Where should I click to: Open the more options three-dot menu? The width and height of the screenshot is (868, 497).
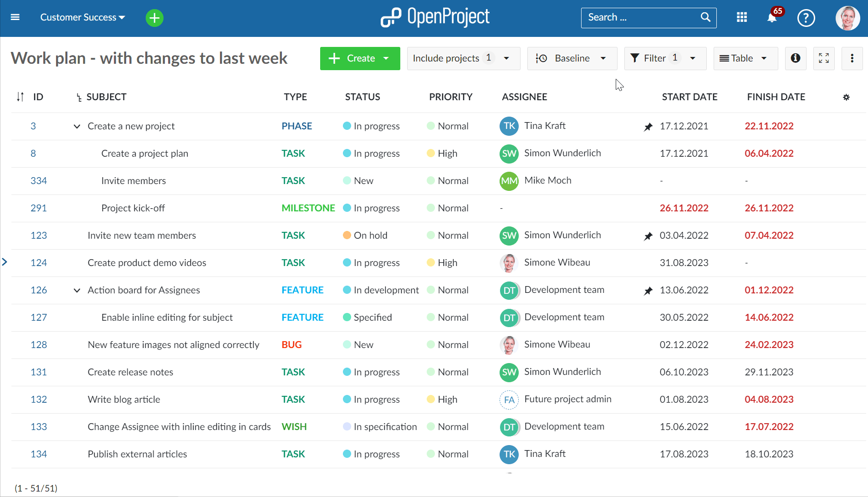point(852,58)
